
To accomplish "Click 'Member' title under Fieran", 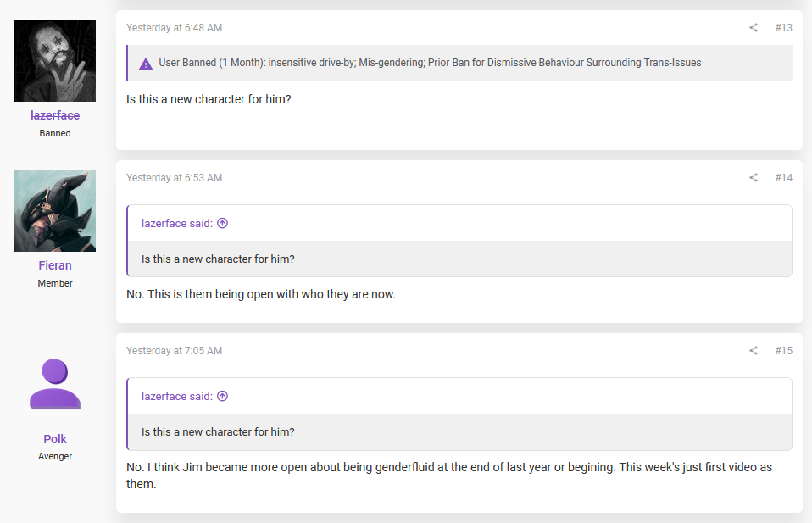I will 55,283.
